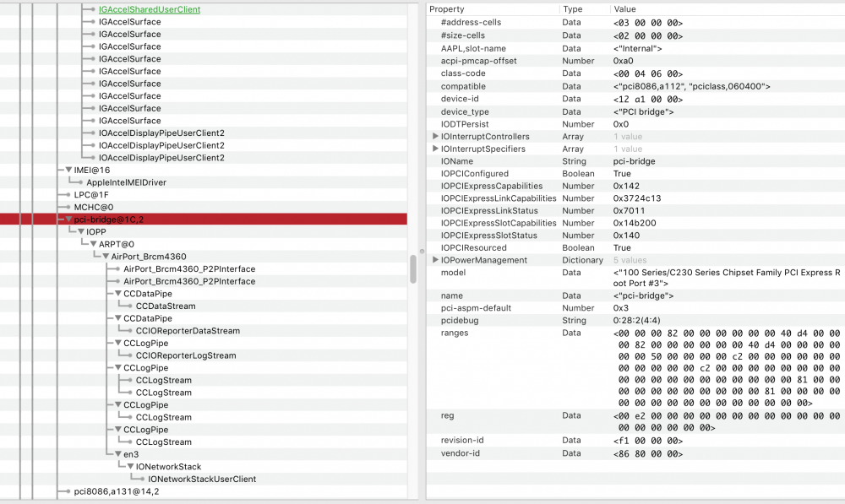
Task: Collapse the pci-bridge@1C,2 disclosure triangle
Action: pyautogui.click(x=69, y=219)
